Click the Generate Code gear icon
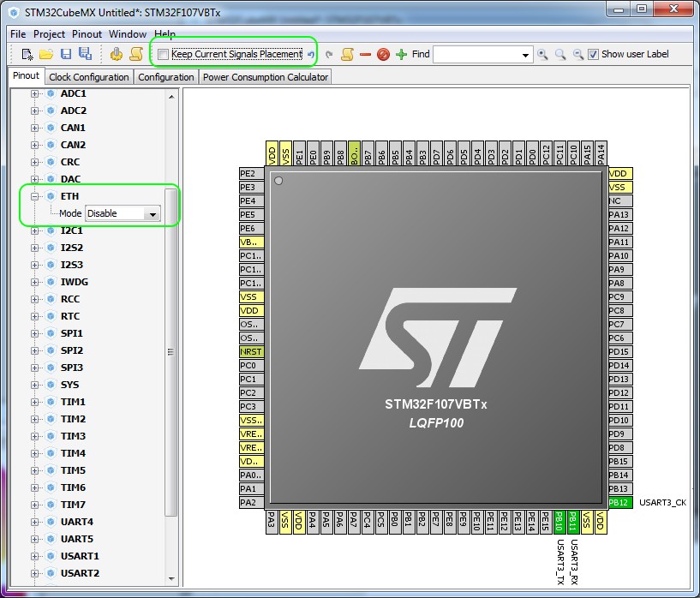The image size is (700, 598). [117, 54]
